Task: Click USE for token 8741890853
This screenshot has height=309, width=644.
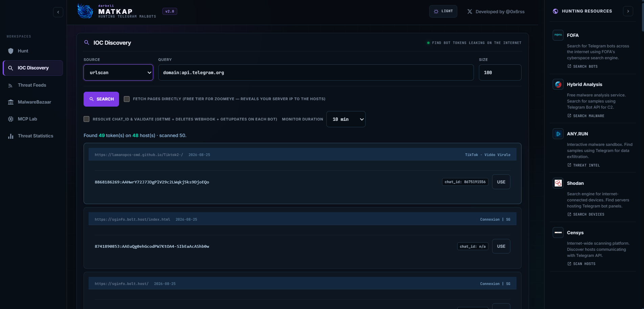Action: click(501, 246)
